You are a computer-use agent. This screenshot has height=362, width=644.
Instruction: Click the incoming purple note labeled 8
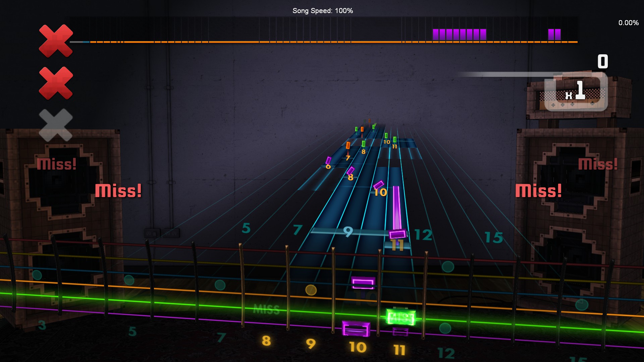351,171
